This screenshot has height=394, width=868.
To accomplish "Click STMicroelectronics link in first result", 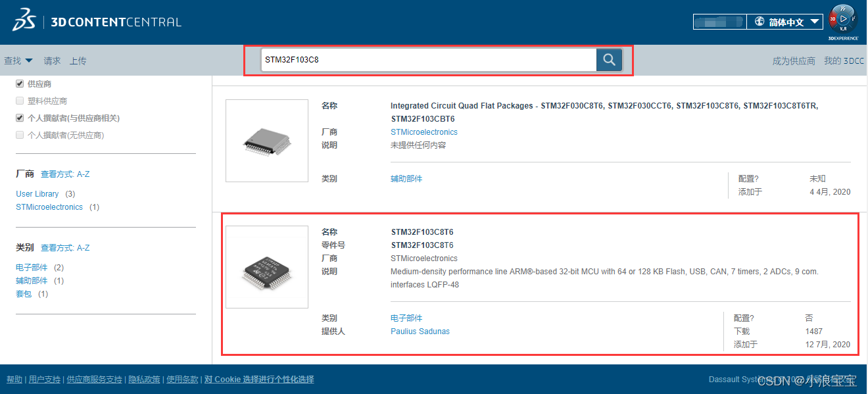I will click(x=424, y=132).
